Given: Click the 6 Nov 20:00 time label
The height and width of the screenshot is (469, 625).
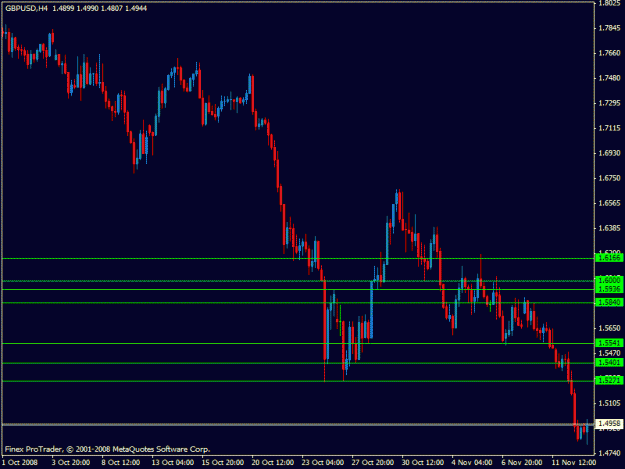Looking at the screenshot, I should 522,462.
